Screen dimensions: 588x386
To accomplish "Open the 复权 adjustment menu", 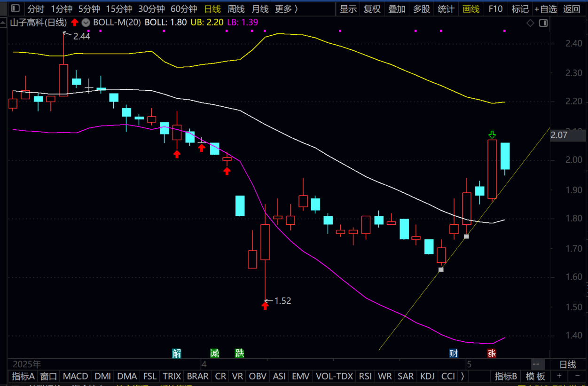I will pos(372,9).
